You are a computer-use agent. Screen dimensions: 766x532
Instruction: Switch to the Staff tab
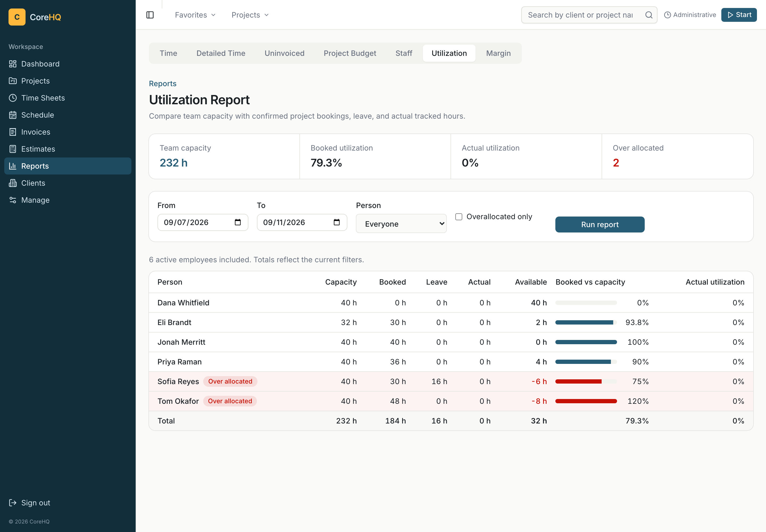click(404, 53)
